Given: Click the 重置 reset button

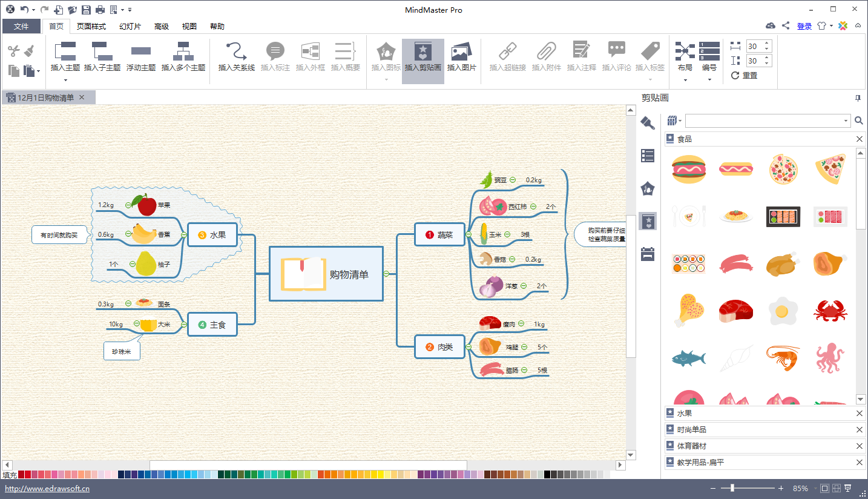Looking at the screenshot, I should point(745,76).
